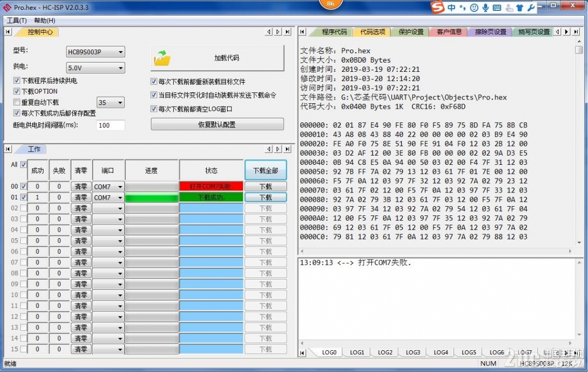Open Sogou skin shirt icon
The image size is (588, 372).
[x=520, y=8]
